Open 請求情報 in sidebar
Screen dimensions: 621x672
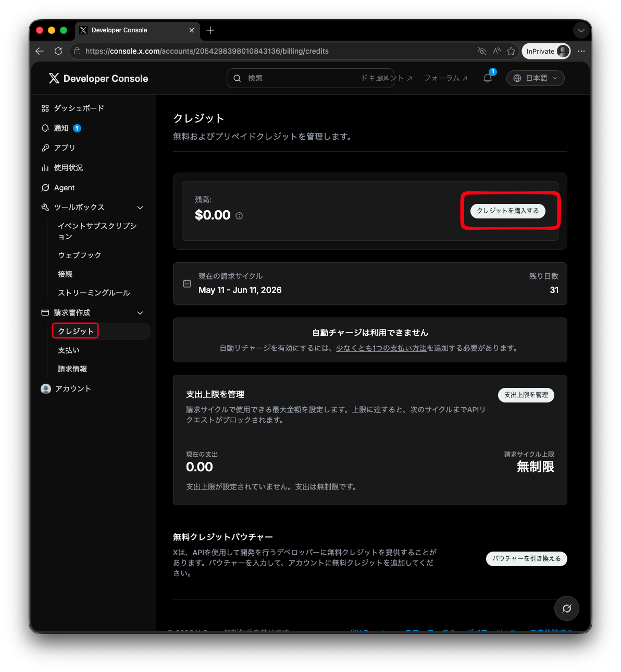(72, 369)
